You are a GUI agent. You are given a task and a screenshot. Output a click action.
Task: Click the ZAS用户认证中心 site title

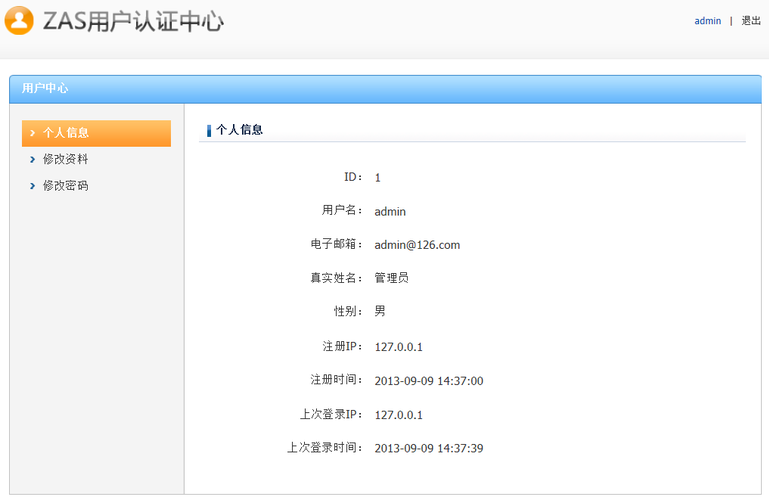133,21
